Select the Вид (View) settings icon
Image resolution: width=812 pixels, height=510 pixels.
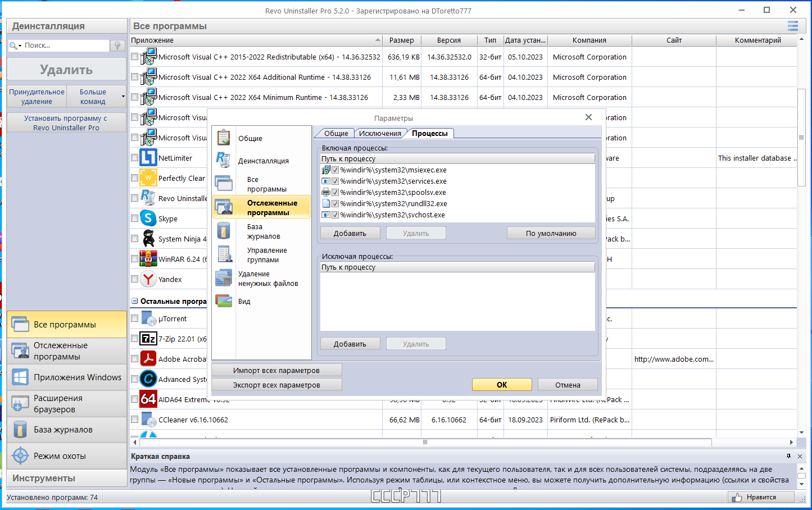coord(224,301)
